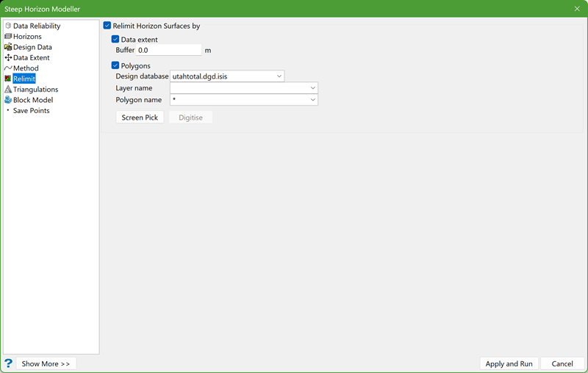Image resolution: width=588 pixels, height=373 pixels.
Task: Click the Screen Pick button
Action: pos(140,117)
